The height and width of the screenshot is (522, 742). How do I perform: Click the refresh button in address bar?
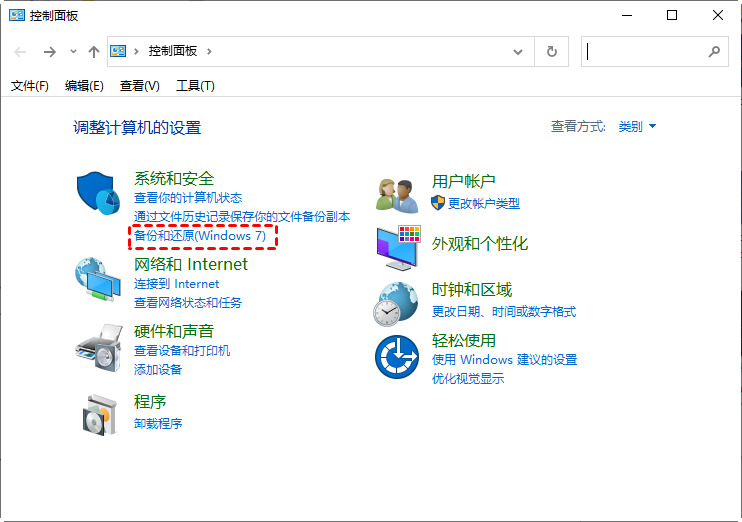tap(551, 51)
